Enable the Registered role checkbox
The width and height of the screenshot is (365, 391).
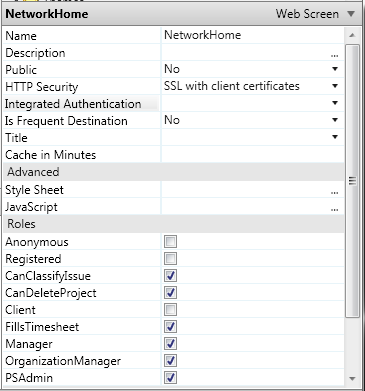click(170, 259)
